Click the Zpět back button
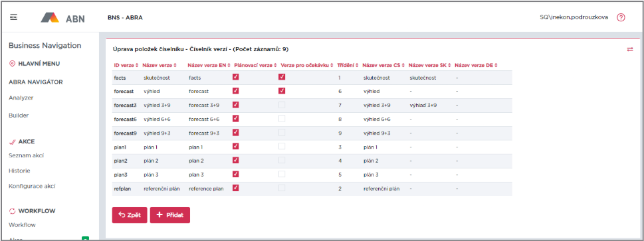Screen dimensions: 644x241 (x=130, y=215)
